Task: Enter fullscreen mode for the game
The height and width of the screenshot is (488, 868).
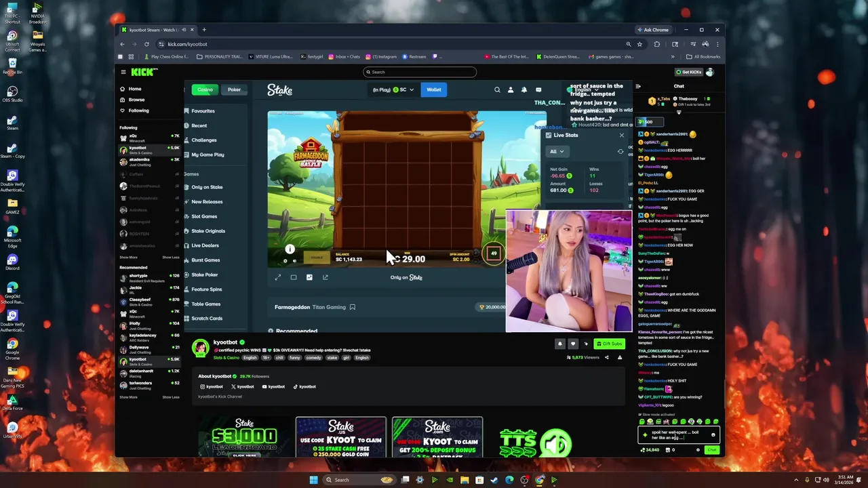Action: pyautogui.click(x=277, y=277)
